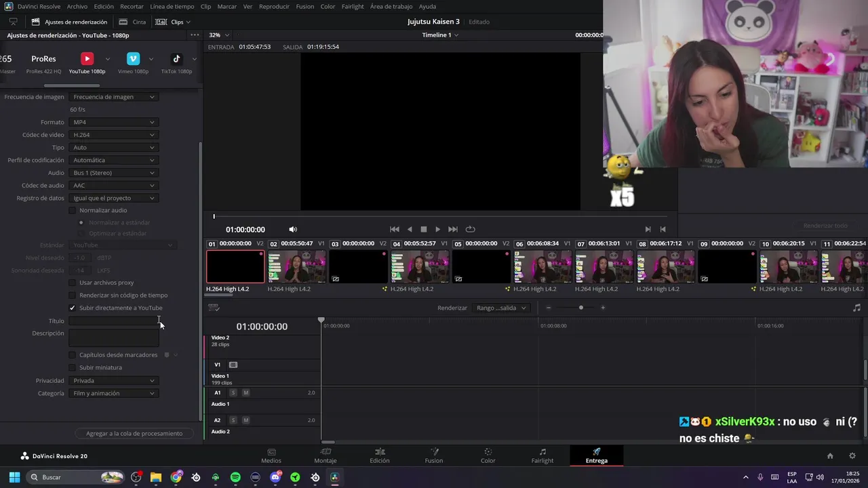Screen dimensions: 868x488
Task: Click the Clips toolbar button
Action: [173, 22]
